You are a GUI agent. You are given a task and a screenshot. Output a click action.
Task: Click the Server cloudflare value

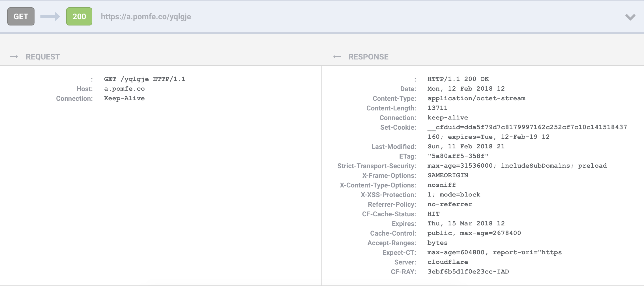tap(448, 262)
